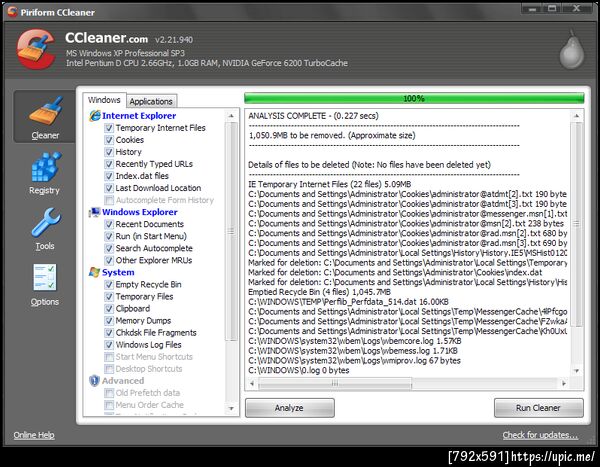Toggle Other Explorer MRUs checkbox
Image resolution: width=600 pixels, height=467 pixels.
point(109,260)
